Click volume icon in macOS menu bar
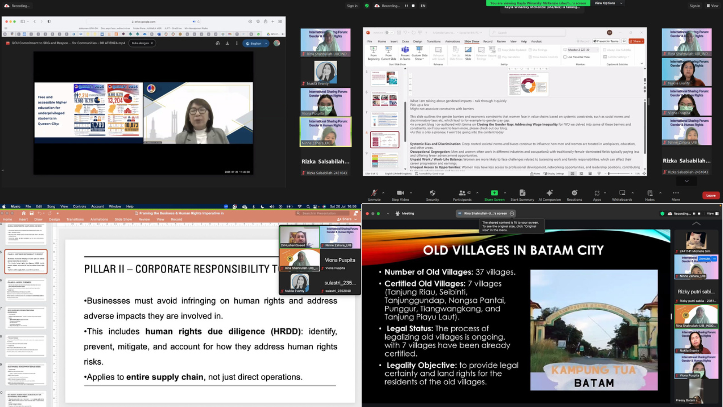Image resolution: width=723 pixels, height=407 pixels. (x=272, y=206)
